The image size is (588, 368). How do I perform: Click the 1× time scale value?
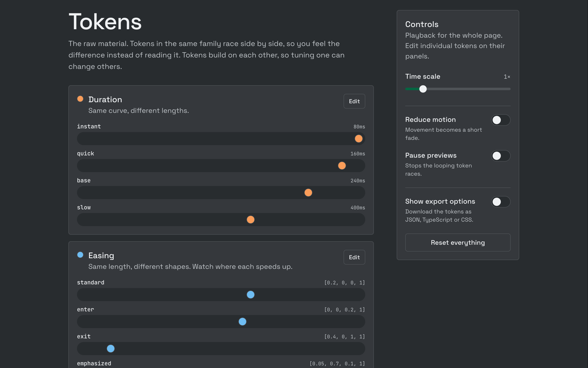[x=507, y=77]
